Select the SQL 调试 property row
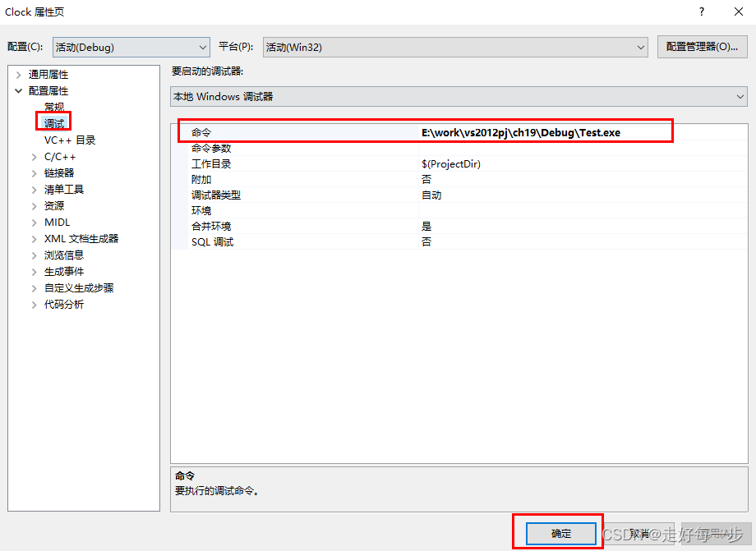This screenshot has height=551, width=756. tap(214, 241)
